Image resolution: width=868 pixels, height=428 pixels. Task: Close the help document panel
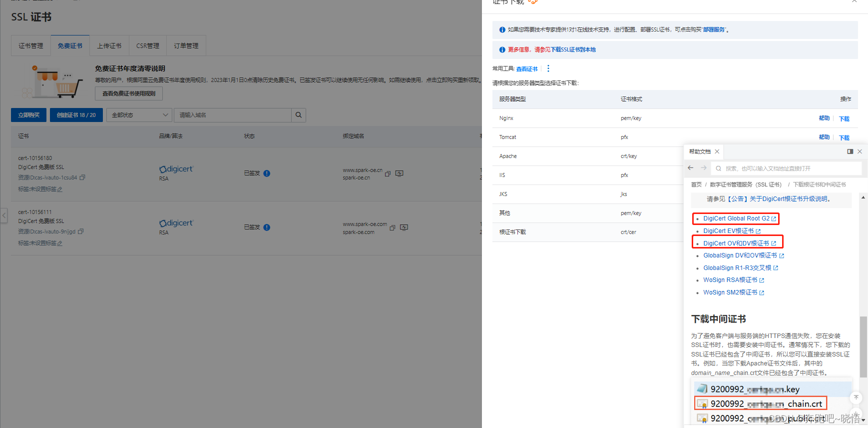[860, 151]
